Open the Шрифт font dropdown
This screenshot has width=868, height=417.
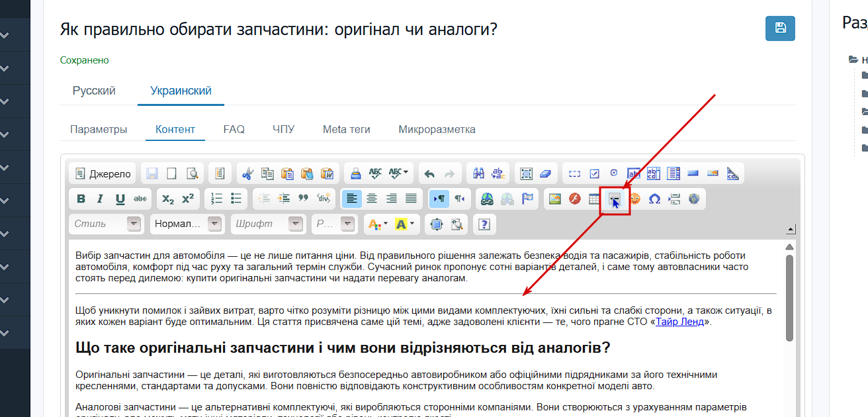tap(268, 224)
